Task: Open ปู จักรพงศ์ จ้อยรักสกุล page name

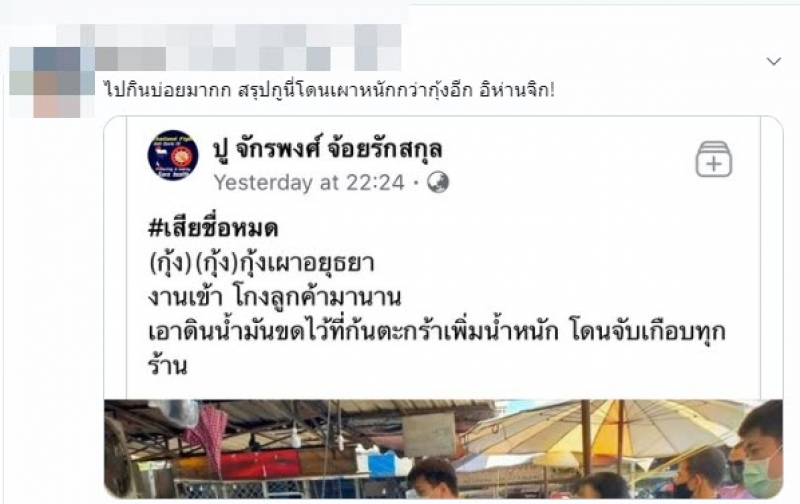Action: (x=328, y=149)
